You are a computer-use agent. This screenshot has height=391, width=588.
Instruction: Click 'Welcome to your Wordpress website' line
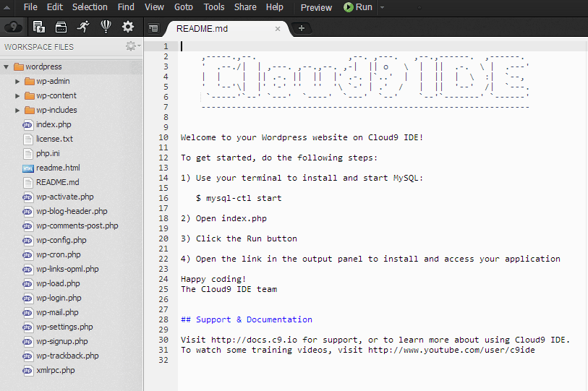pyautogui.click(x=302, y=137)
